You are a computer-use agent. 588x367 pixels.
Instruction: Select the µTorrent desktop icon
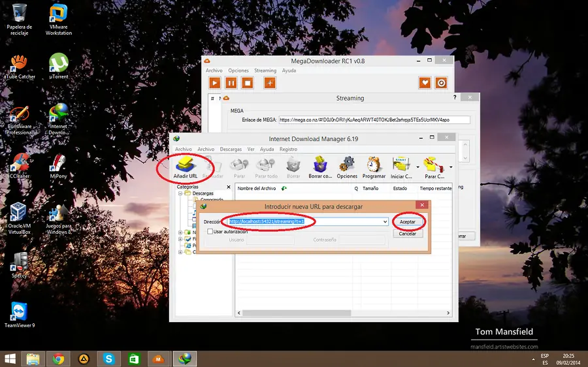coord(59,67)
